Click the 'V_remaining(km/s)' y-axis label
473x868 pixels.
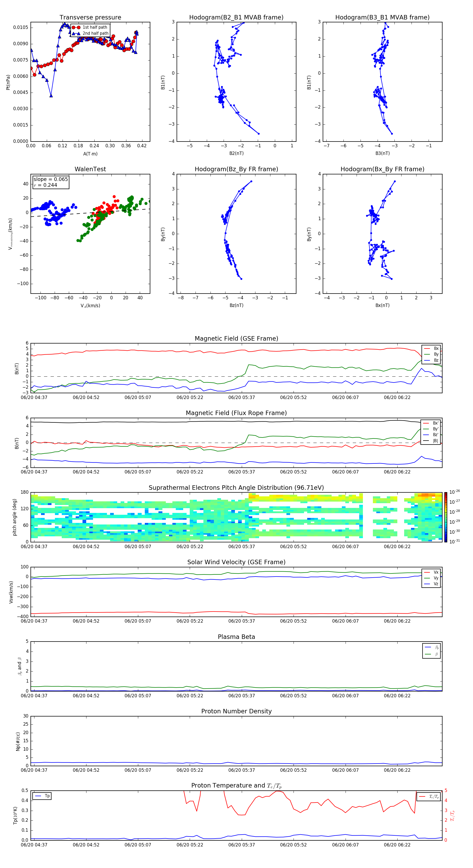coord(11,234)
